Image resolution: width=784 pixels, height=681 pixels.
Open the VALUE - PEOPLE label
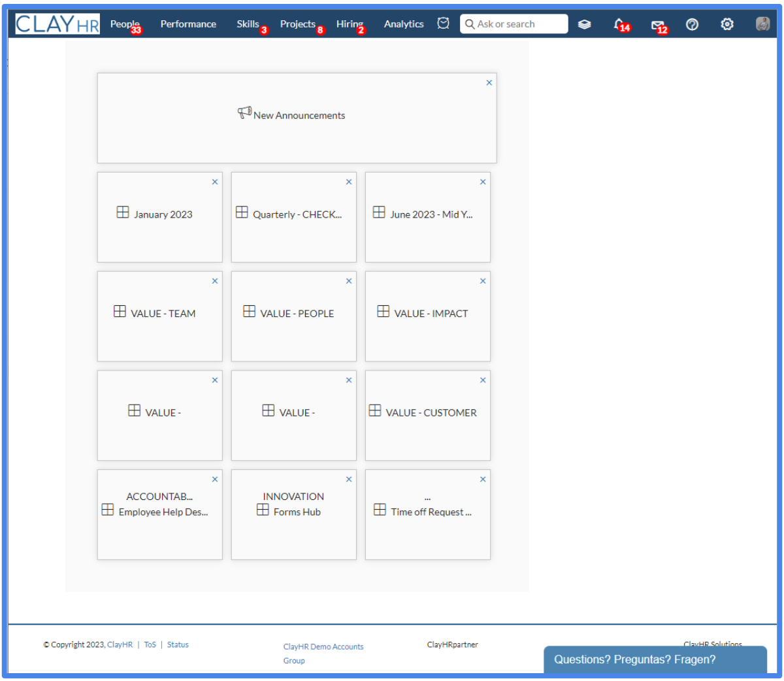click(x=297, y=314)
